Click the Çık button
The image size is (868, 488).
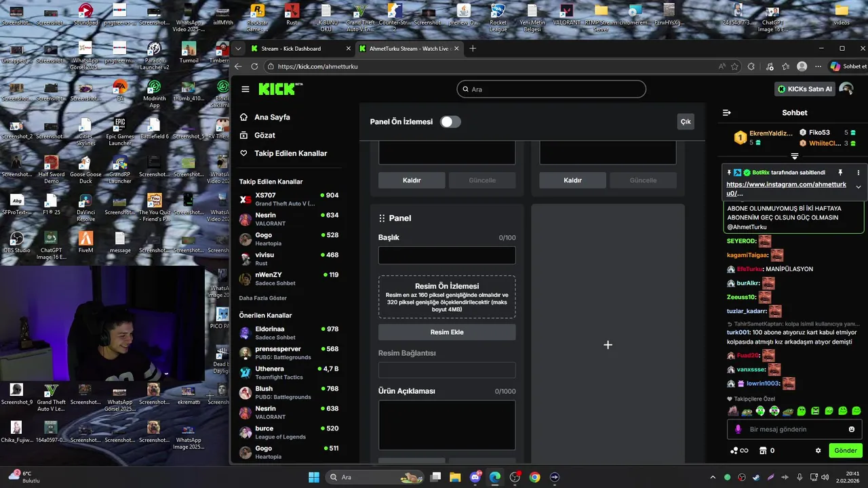pos(686,122)
